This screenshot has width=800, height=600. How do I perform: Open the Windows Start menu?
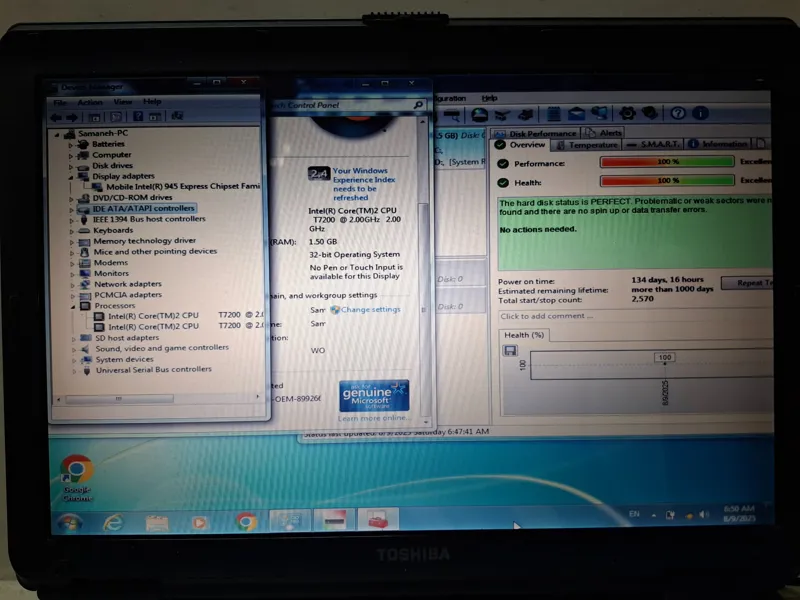click(x=69, y=523)
